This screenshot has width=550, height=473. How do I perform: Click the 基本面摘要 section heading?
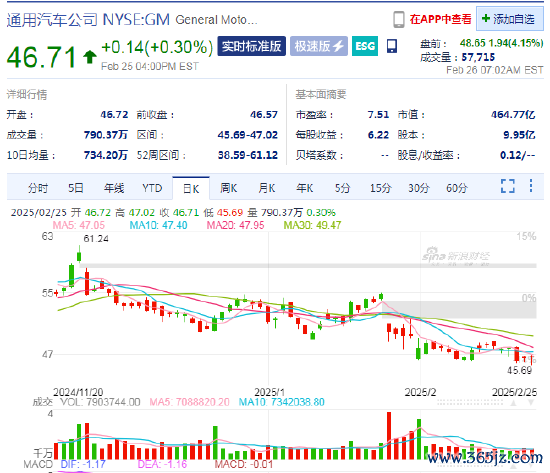coord(321,94)
